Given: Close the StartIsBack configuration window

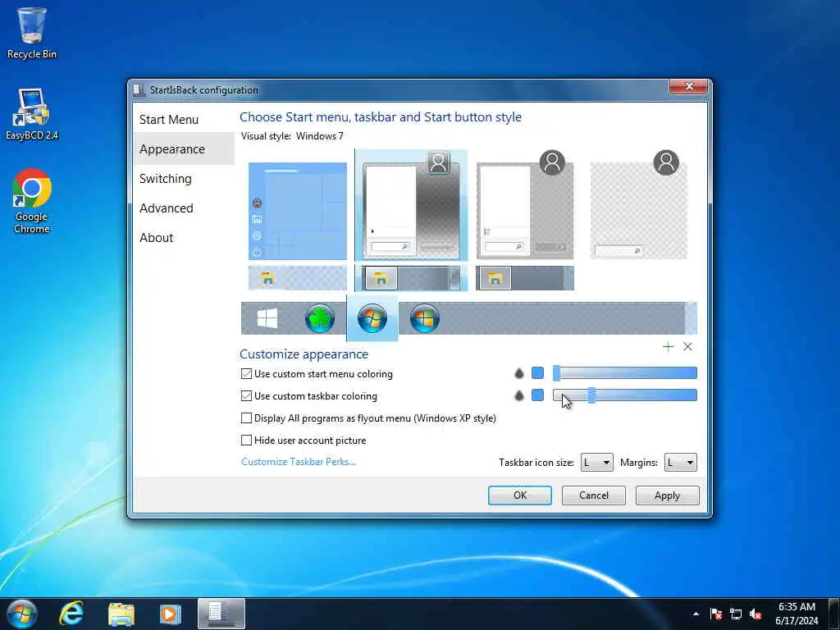Looking at the screenshot, I should point(689,86).
